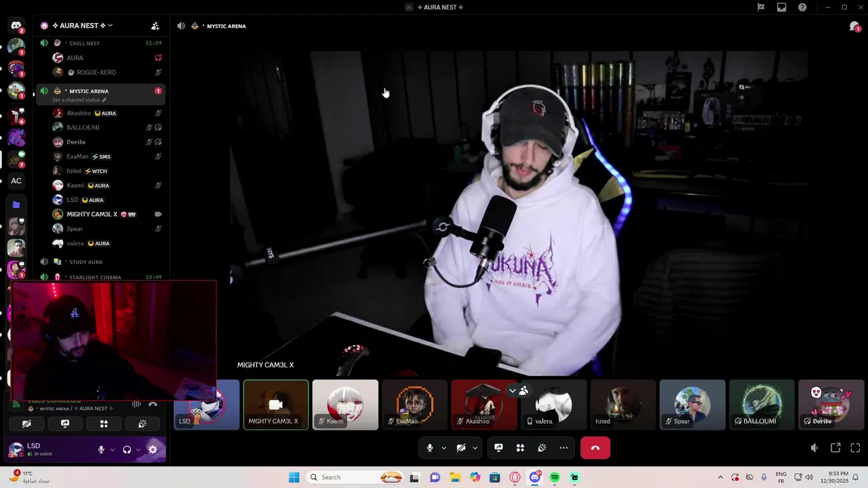868x488 pixels.
Task: Open user settings gear icon
Action: (153, 449)
